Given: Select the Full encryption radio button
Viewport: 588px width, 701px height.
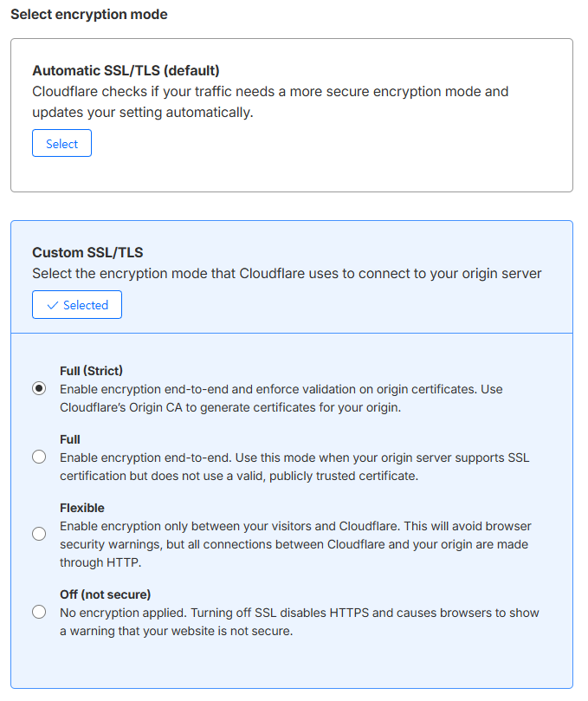Looking at the screenshot, I should pos(39,458).
